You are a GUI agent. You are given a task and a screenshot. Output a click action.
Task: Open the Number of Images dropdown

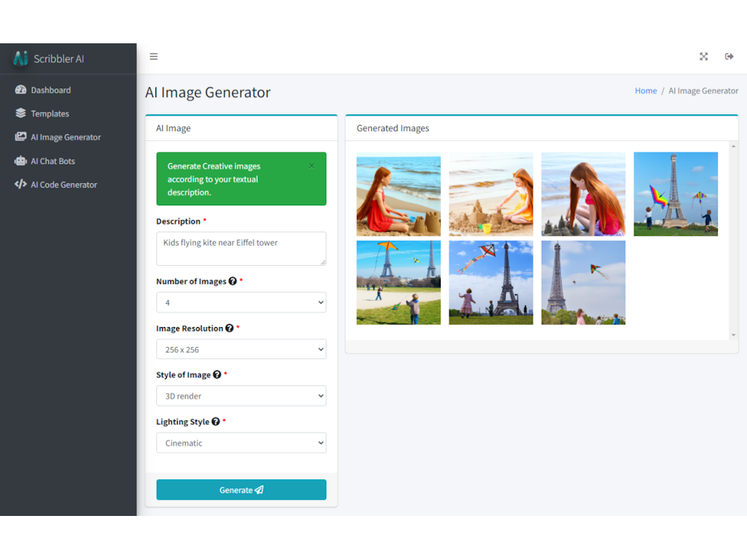(241, 302)
